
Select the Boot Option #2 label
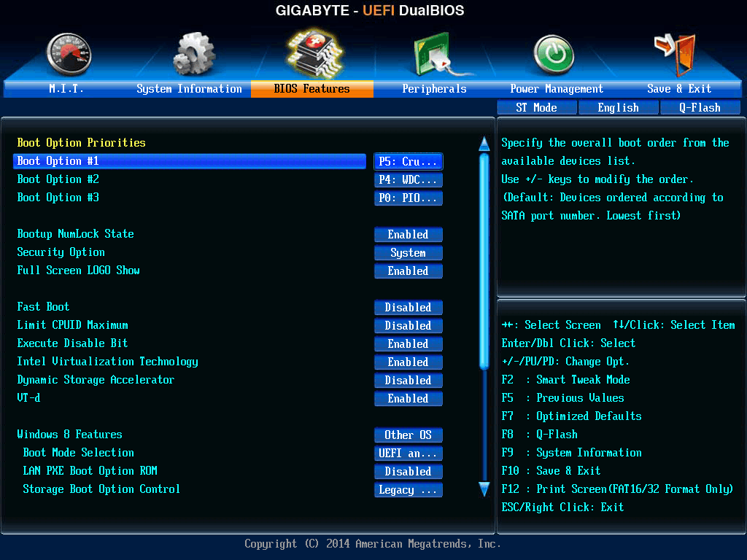pyautogui.click(x=58, y=179)
